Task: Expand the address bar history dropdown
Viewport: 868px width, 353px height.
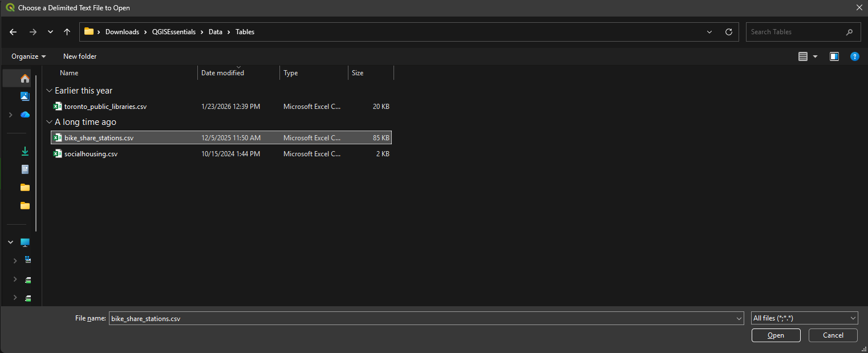Action: point(709,32)
